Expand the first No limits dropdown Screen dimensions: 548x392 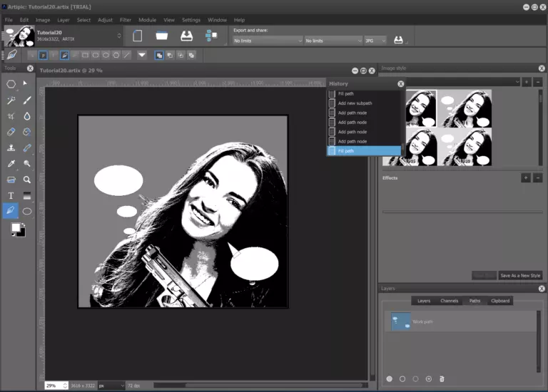click(268, 41)
